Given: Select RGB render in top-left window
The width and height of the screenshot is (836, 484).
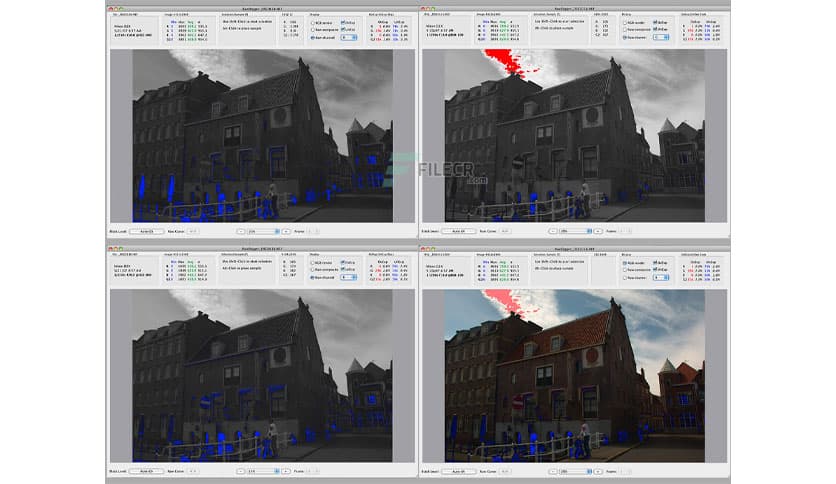Looking at the screenshot, I should tap(311, 21).
